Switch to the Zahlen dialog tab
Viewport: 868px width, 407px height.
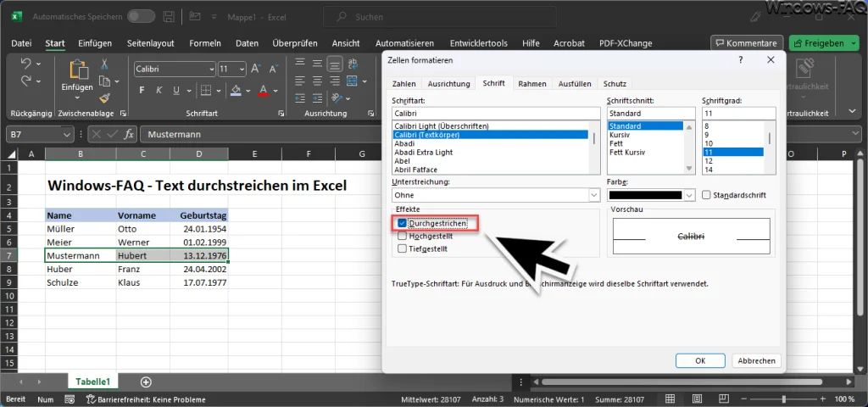404,84
